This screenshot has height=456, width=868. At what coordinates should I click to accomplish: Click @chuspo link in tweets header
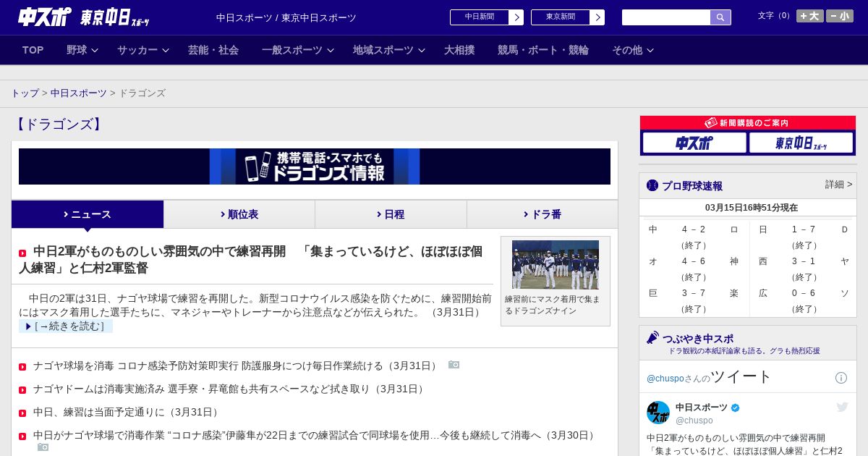point(665,379)
